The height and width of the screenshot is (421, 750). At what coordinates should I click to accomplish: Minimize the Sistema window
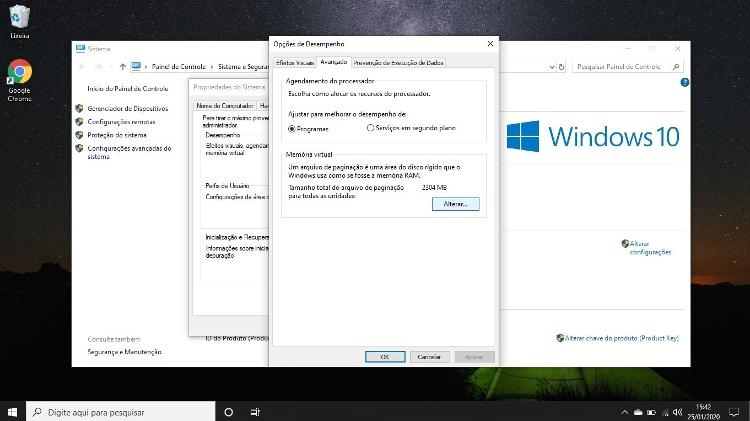[x=628, y=48]
